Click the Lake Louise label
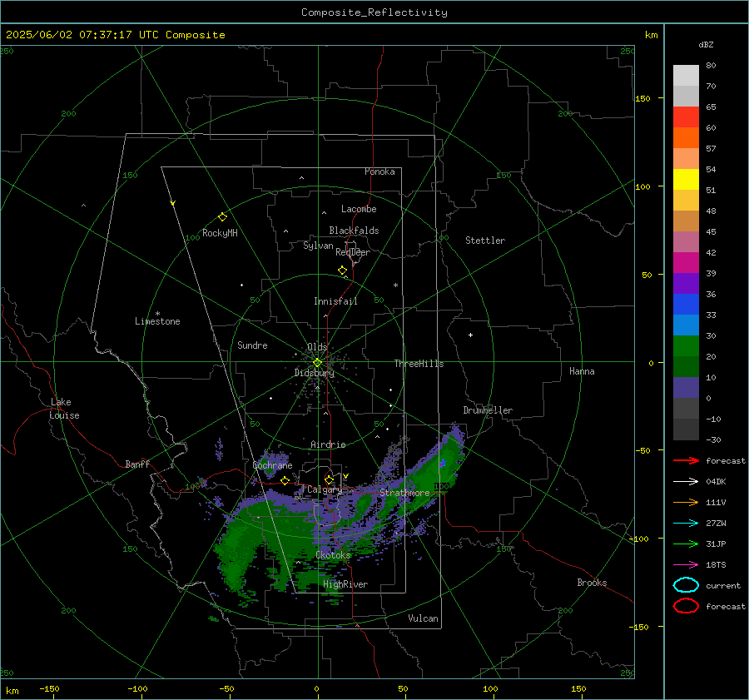Viewport: 749px width, 700px height. tap(64, 409)
